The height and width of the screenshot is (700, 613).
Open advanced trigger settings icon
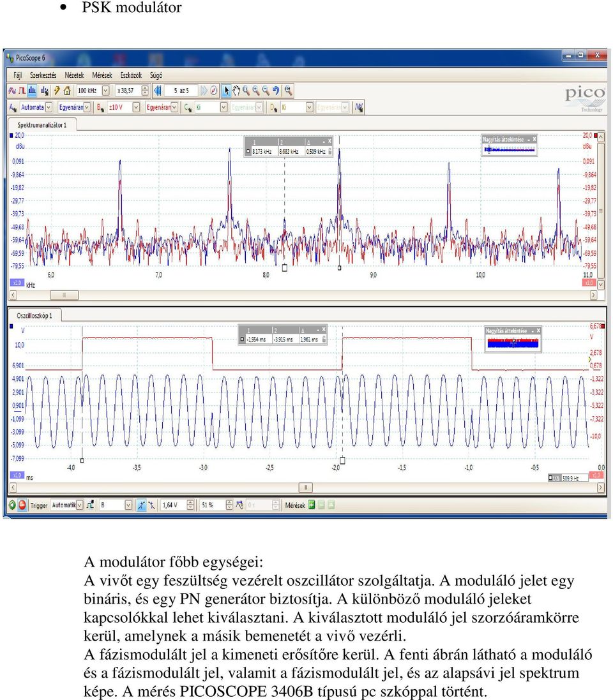[90, 505]
